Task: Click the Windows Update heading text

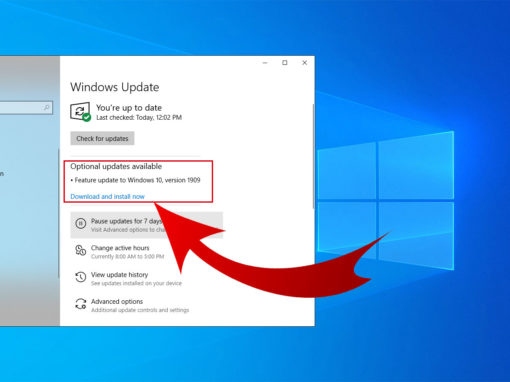Action: (x=115, y=87)
